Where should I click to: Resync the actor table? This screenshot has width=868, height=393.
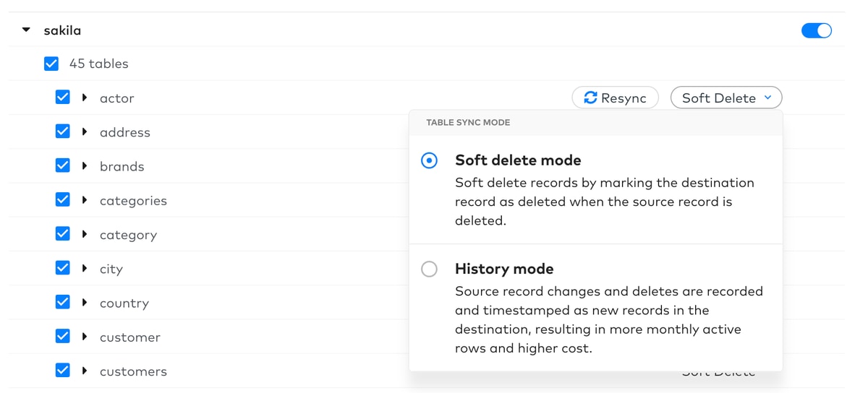tap(616, 98)
